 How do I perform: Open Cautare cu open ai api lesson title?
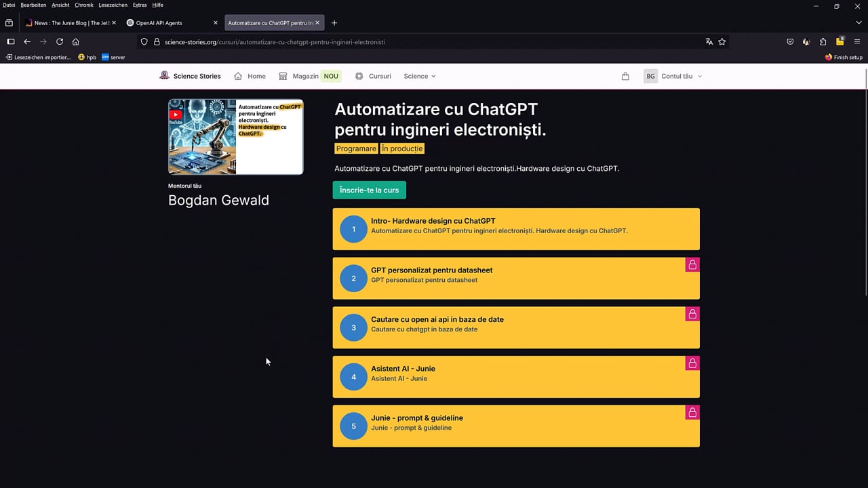[x=437, y=319]
